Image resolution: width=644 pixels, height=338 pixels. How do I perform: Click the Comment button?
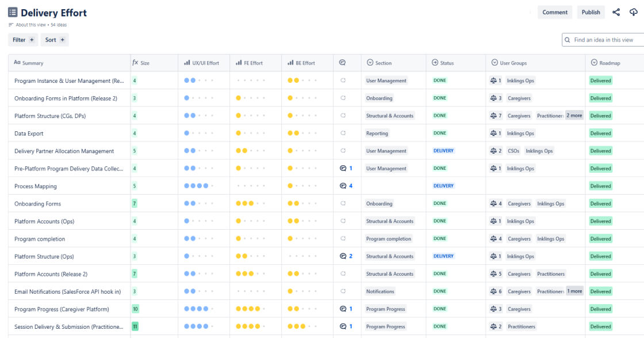point(555,12)
